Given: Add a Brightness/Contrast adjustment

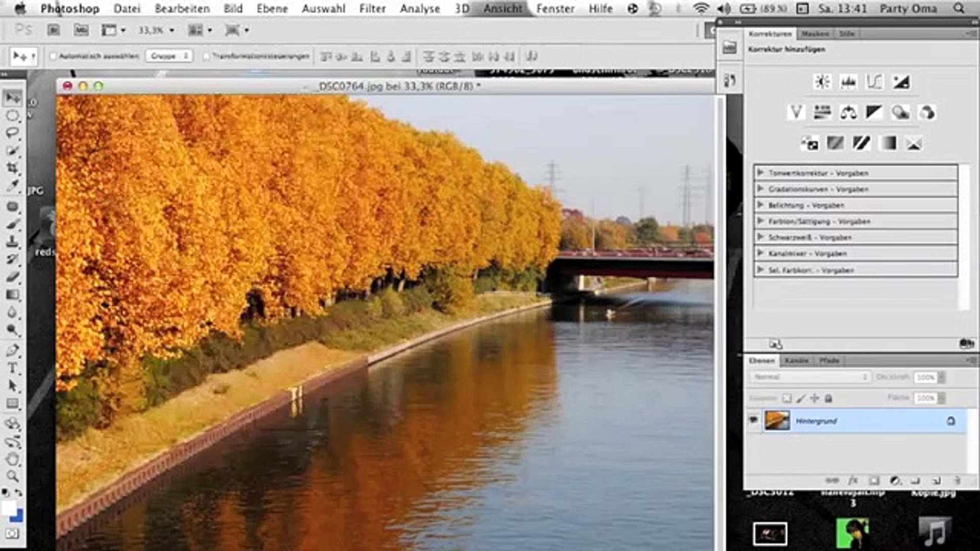Looking at the screenshot, I should tap(822, 82).
